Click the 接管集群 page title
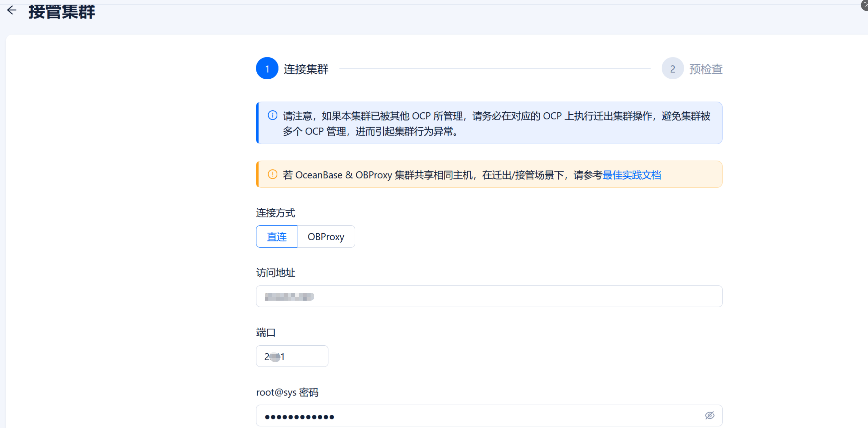This screenshot has height=428, width=868. [x=62, y=11]
